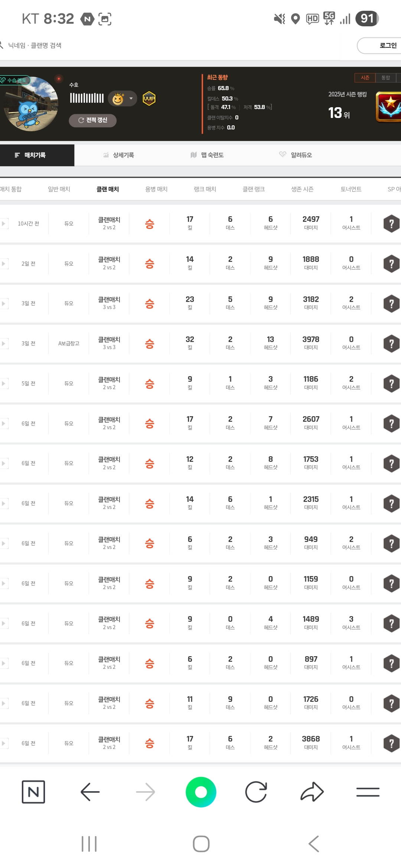Switch to the 상세기록 tab
This screenshot has width=401, height=868.
(119, 155)
